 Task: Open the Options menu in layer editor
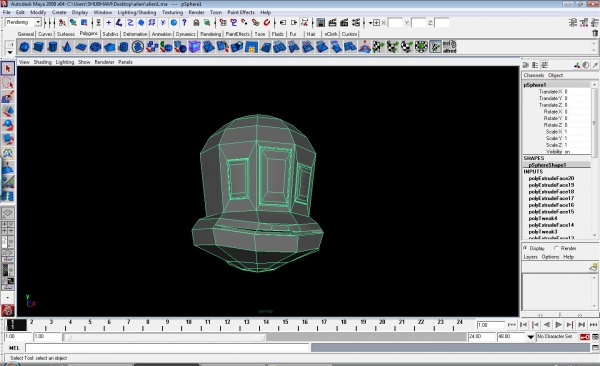tap(550, 257)
